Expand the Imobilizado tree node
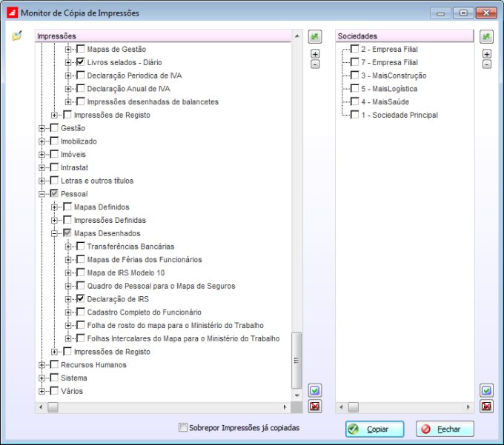Viewport: 504px width, 445px height. pyautogui.click(x=42, y=141)
